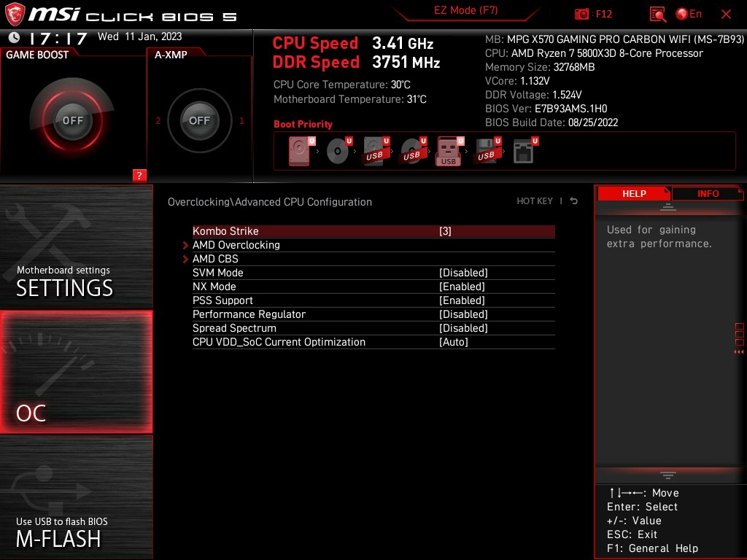Click the Memory Size 32768MB text
Screen dimensions: 747x560
[x=540, y=67]
